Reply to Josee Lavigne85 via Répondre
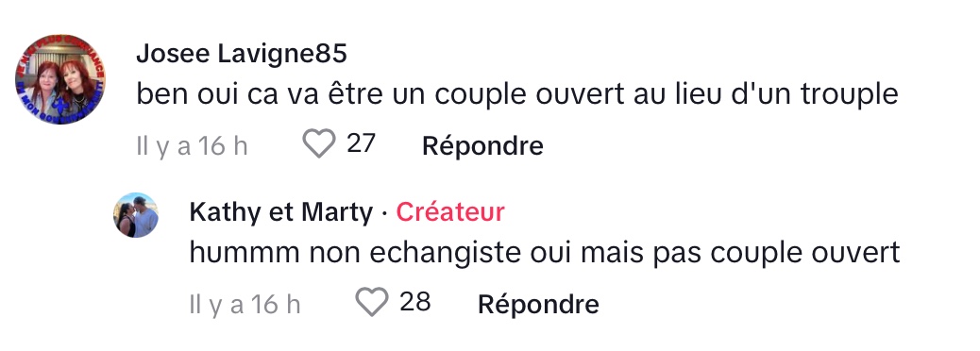980x351 pixels. point(482,145)
